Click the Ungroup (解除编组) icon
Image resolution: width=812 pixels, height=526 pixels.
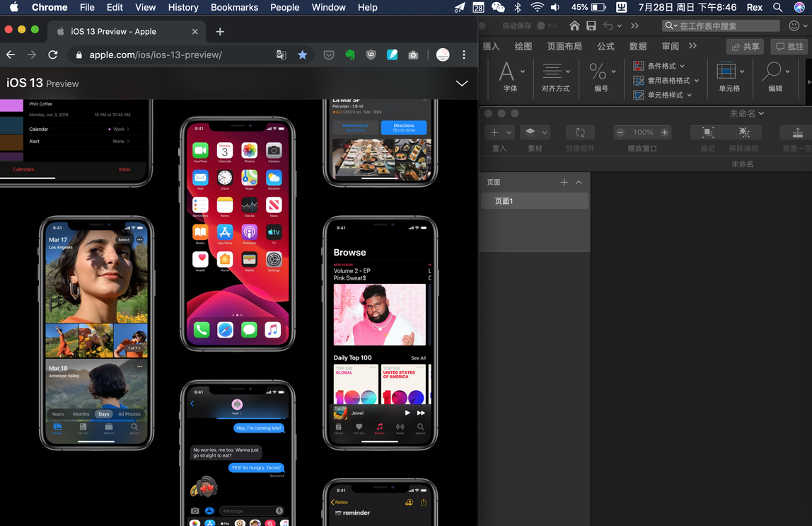click(x=743, y=132)
